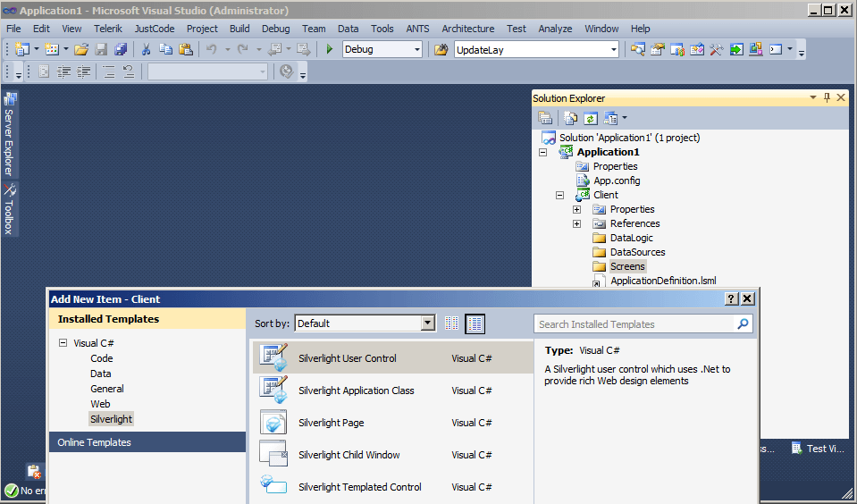Click the Undo arrow icon
The image size is (857, 504).
tap(211, 49)
